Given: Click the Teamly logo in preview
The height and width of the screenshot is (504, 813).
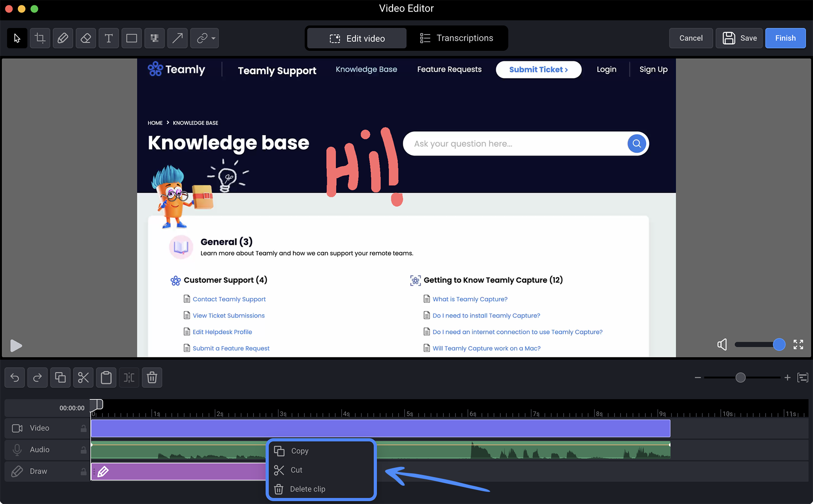Looking at the screenshot, I should pyautogui.click(x=176, y=69).
